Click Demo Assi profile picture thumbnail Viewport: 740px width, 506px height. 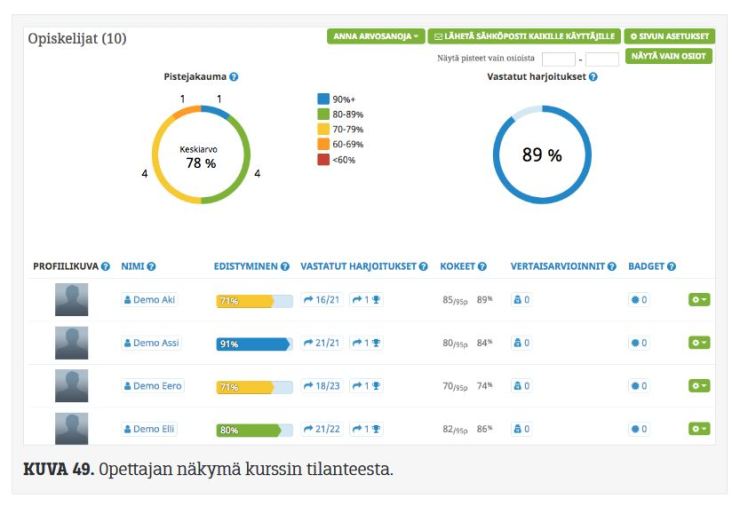71,343
